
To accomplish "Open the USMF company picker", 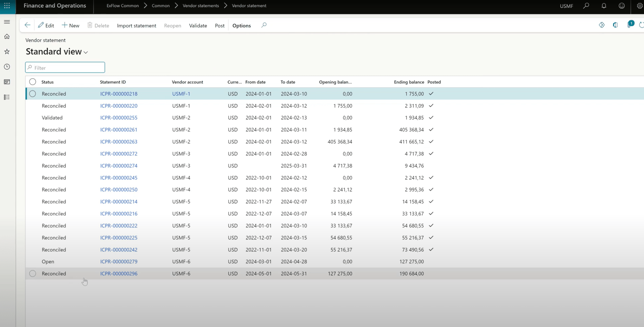I will [566, 6].
